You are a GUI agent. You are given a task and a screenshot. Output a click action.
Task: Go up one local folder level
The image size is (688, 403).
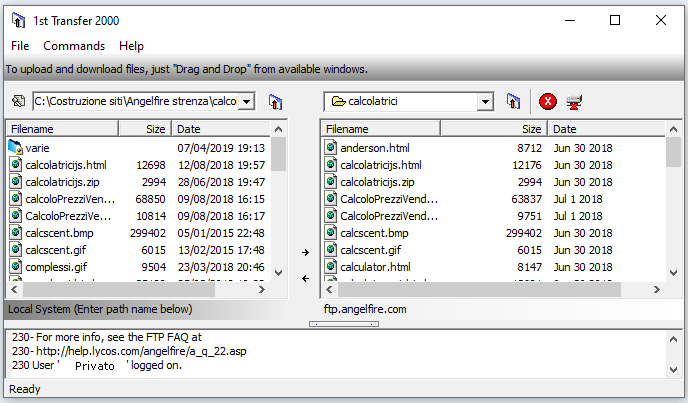pyautogui.click(x=275, y=102)
